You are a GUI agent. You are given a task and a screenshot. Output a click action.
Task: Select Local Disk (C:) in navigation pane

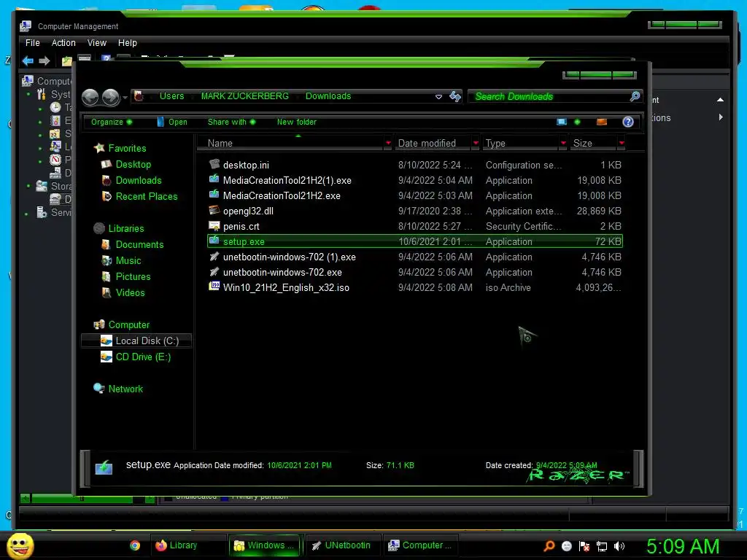(x=137, y=341)
